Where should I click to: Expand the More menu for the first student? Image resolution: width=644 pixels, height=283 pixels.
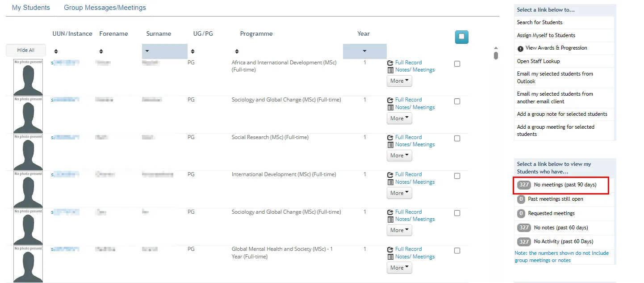pos(399,80)
